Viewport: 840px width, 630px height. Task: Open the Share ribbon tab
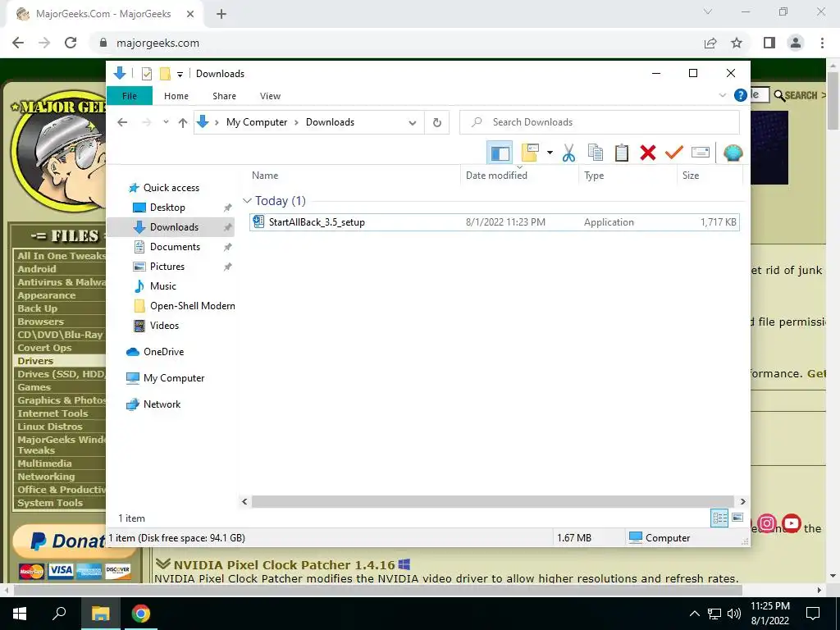224,96
